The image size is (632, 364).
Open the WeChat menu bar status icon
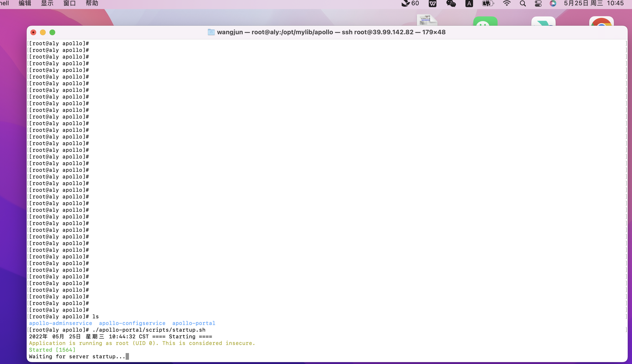[x=451, y=4]
